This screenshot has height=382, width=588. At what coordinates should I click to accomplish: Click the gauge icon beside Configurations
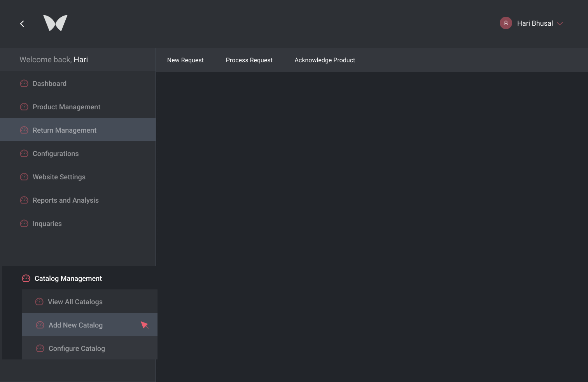24,154
